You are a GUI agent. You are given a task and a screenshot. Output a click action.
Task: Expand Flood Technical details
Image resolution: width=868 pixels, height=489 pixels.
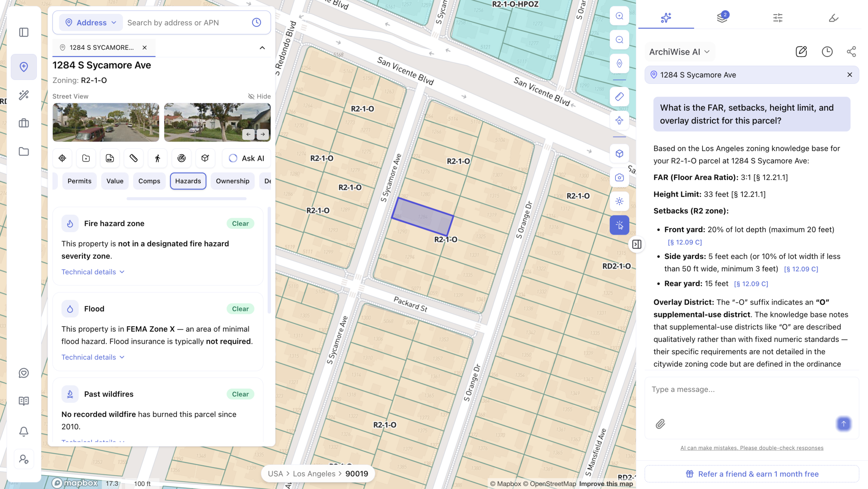[x=93, y=357]
